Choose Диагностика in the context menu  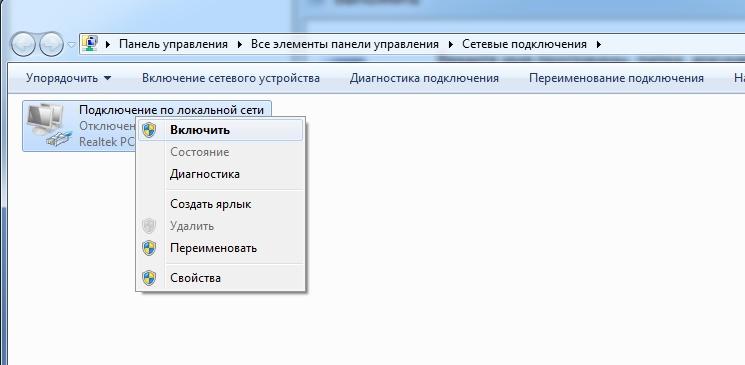(220, 174)
